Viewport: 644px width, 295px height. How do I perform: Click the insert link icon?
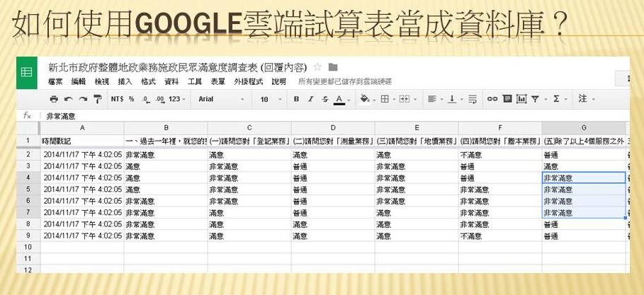pyautogui.click(x=492, y=99)
